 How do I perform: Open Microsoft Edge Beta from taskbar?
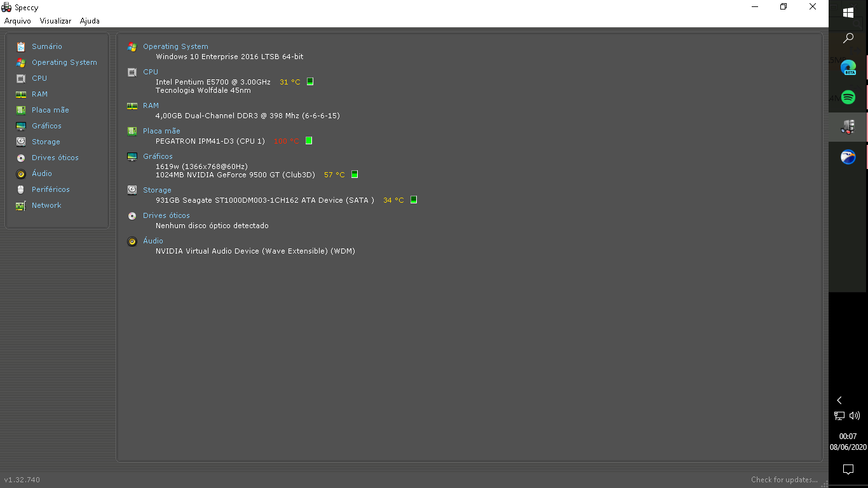(848, 67)
